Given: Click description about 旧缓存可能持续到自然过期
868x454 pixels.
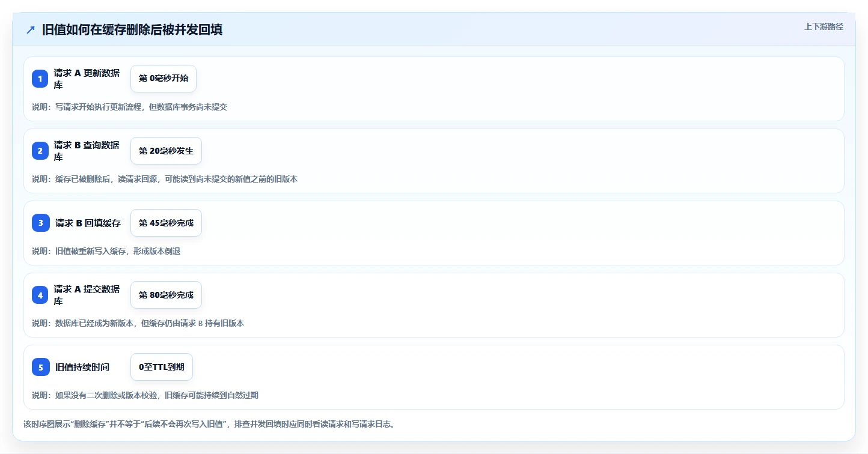Looking at the screenshot, I should click(x=145, y=395).
